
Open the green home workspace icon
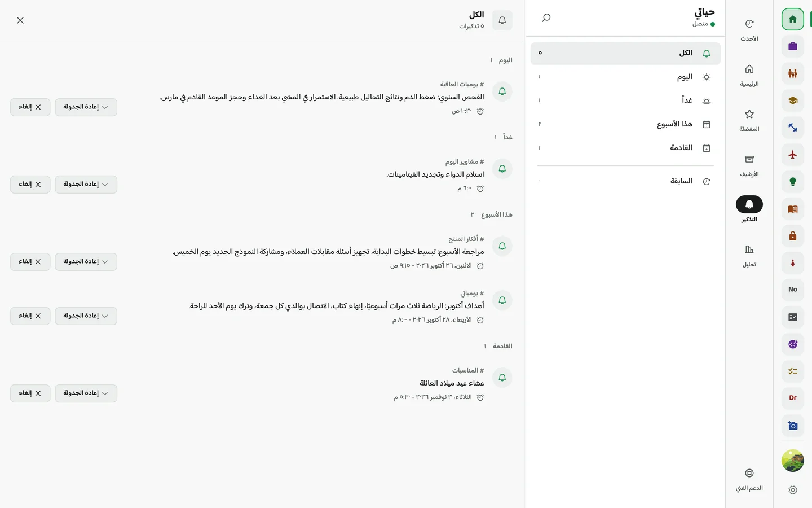[x=792, y=19]
